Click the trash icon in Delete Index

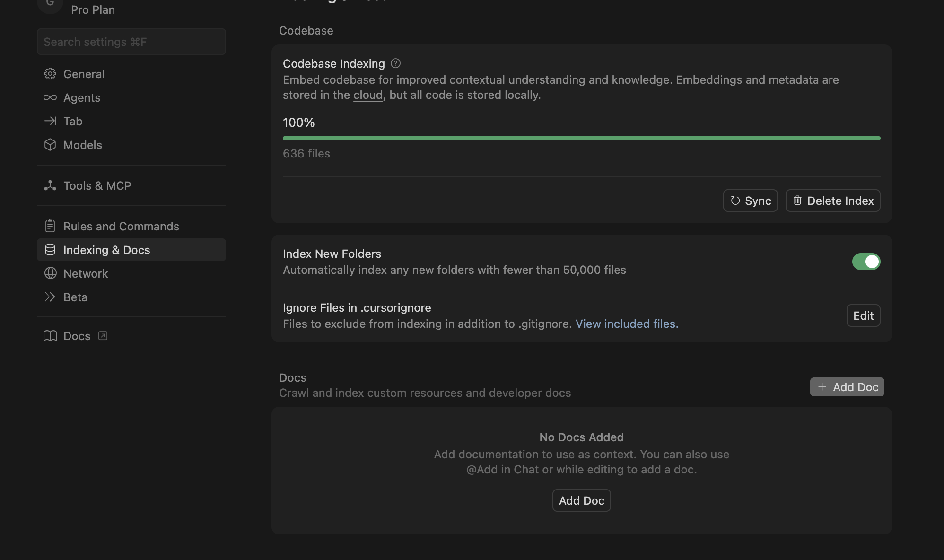(x=797, y=201)
